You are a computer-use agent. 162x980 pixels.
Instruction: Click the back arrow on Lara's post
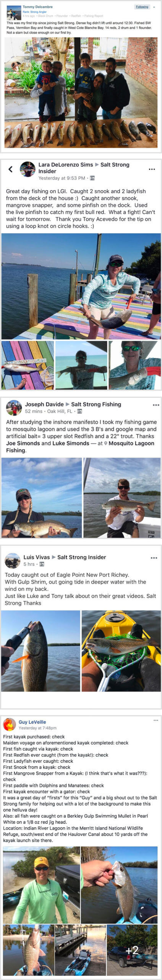(10, 169)
